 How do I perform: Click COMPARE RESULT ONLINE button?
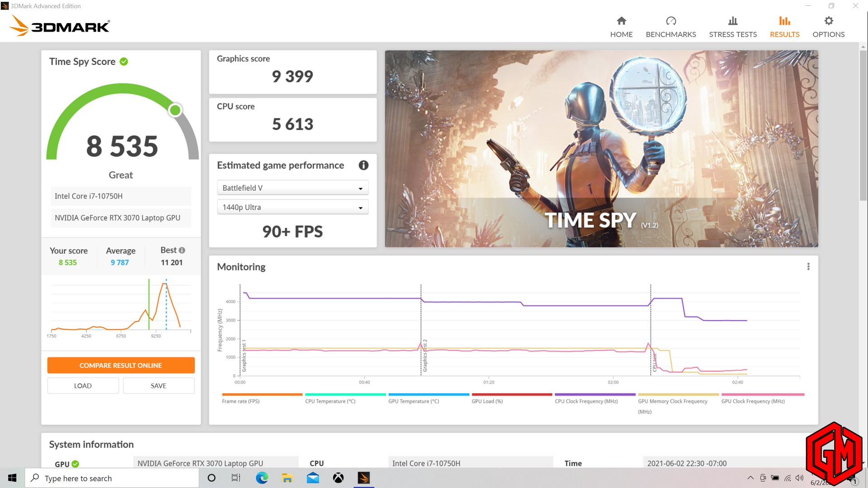121,365
